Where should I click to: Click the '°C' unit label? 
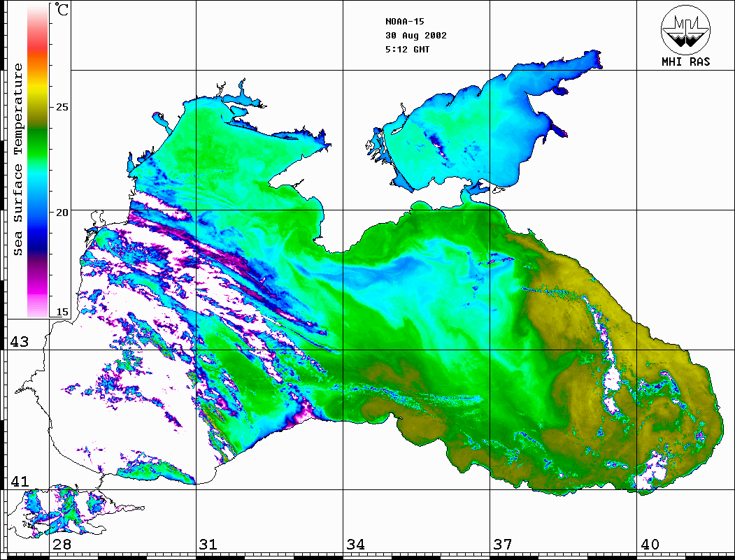[62, 9]
